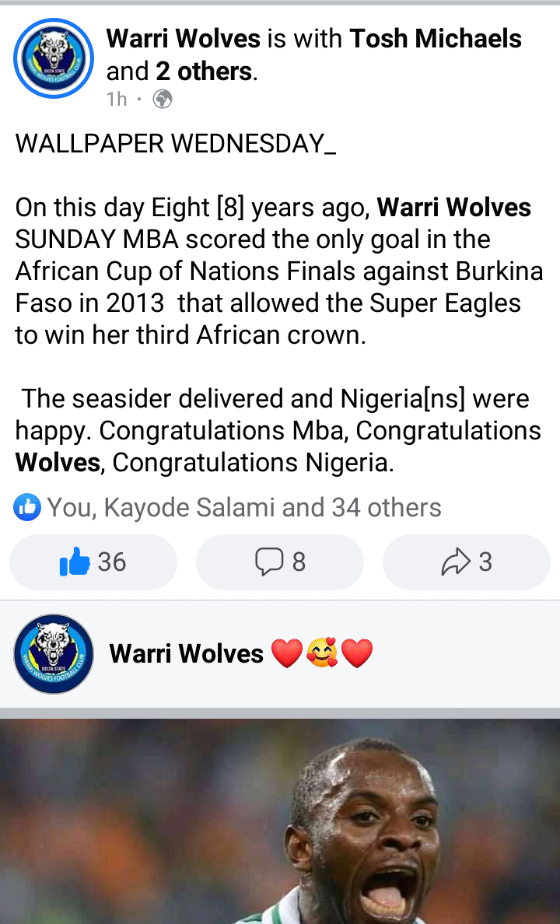The width and height of the screenshot is (560, 924).
Task: Tap the first red heart emoji
Action: tap(287, 653)
